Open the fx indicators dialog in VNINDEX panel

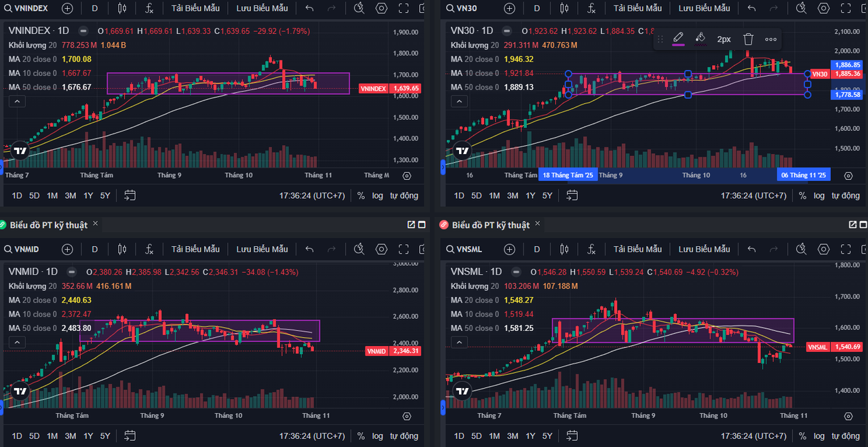click(149, 8)
